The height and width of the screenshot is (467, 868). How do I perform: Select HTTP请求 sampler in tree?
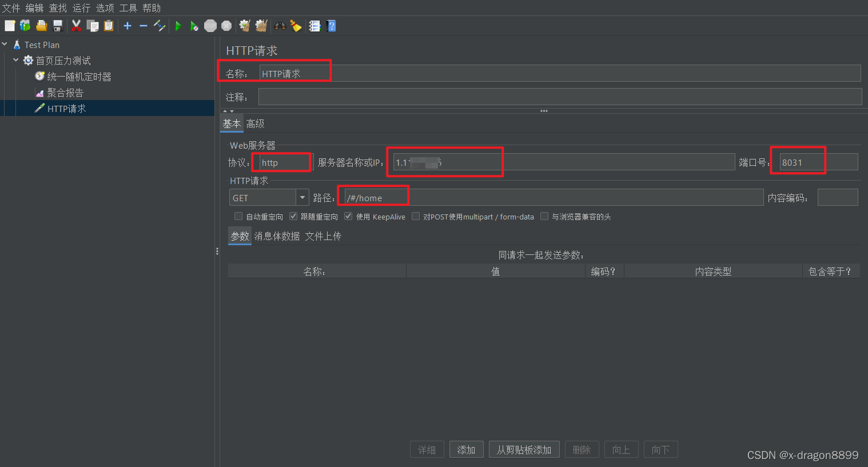[x=66, y=109]
